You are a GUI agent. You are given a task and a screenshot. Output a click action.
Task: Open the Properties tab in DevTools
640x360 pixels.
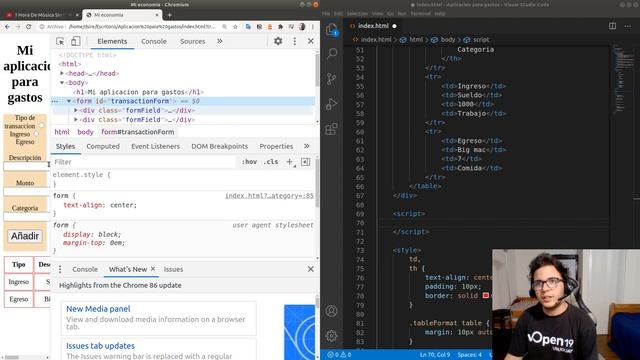click(x=276, y=146)
